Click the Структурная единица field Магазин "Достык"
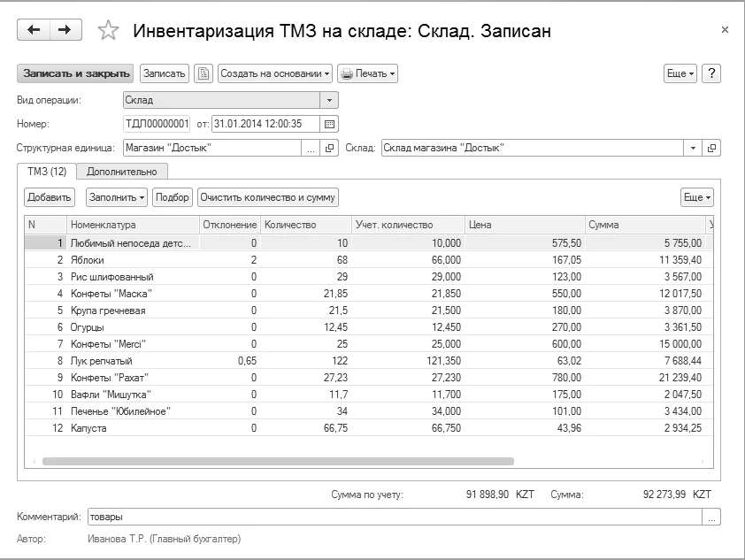The height and width of the screenshot is (560, 745). tap(211, 149)
